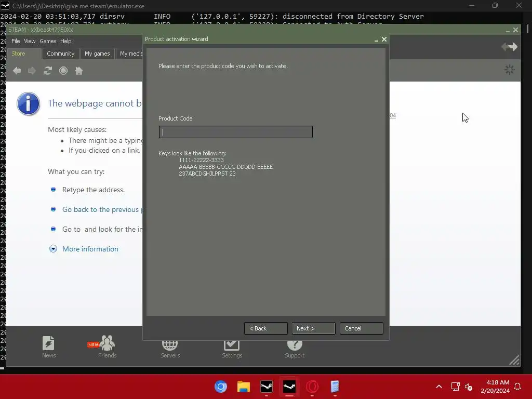Click sample key 'AAAAA-BBBBB-CCCCC-DDDDD-EEEEE'

(x=225, y=167)
